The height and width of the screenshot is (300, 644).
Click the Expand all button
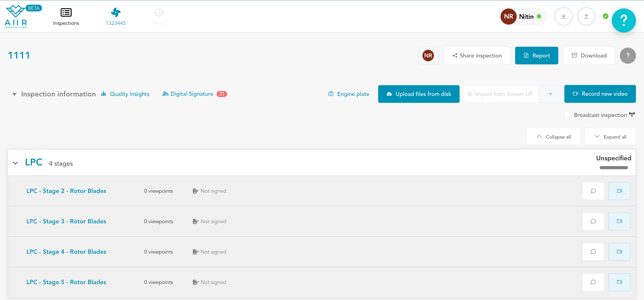point(610,137)
